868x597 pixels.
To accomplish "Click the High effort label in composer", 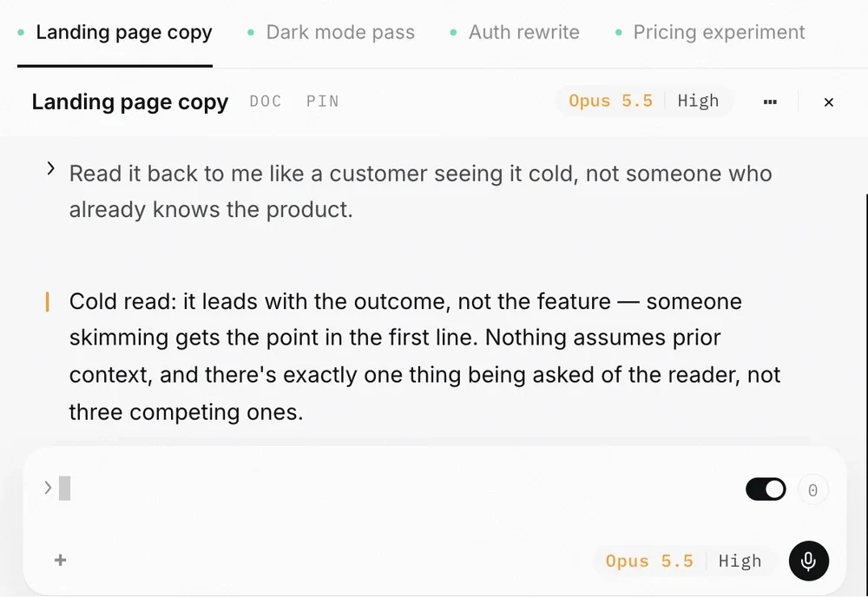I will (x=740, y=561).
